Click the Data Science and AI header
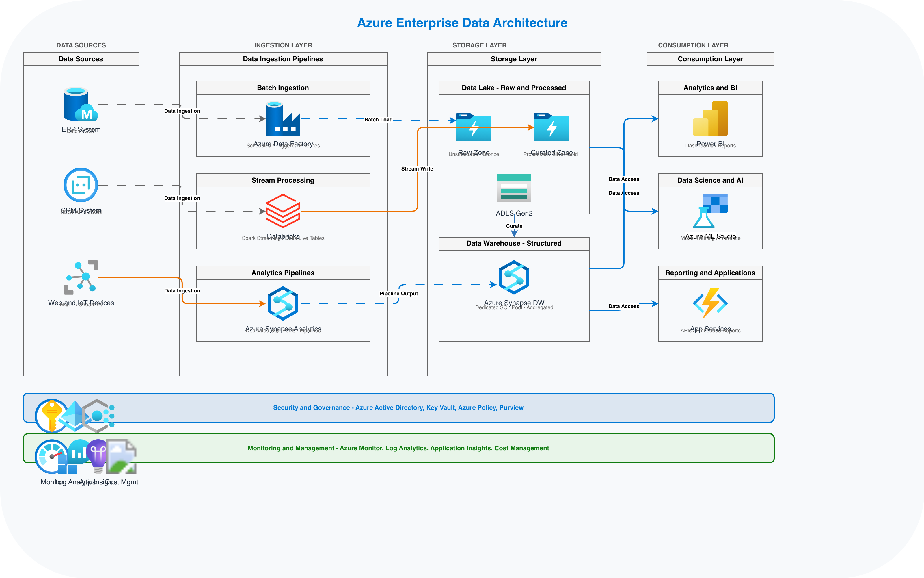 pyautogui.click(x=710, y=180)
